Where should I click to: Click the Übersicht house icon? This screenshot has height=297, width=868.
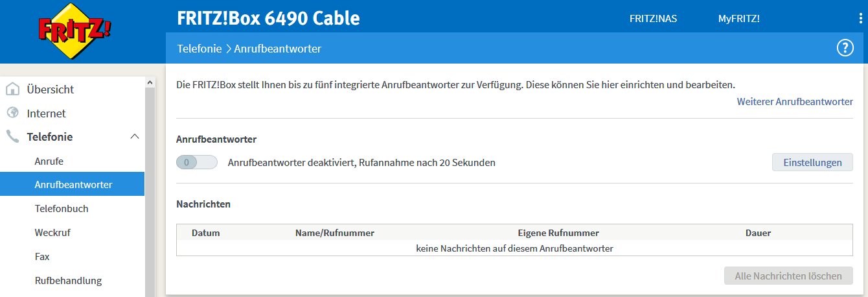[x=13, y=89]
